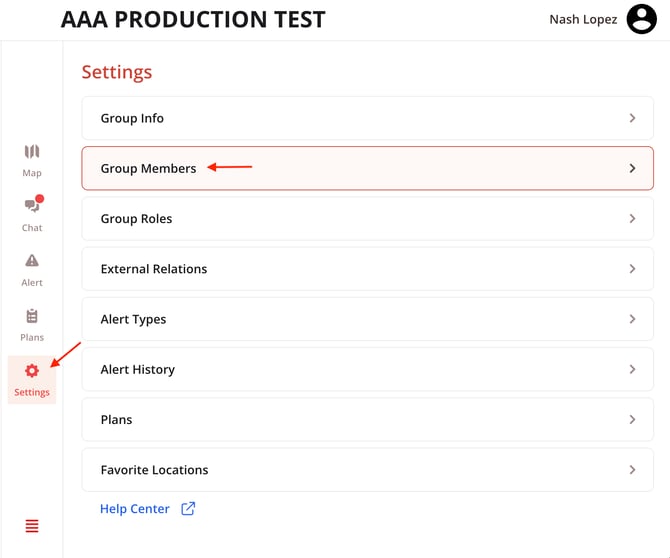Expand Alert Types chevron arrow
Screen dimensions: 670x558
[632, 319]
